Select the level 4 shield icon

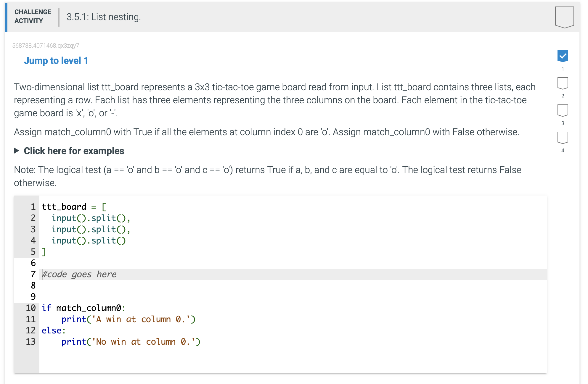(562, 138)
